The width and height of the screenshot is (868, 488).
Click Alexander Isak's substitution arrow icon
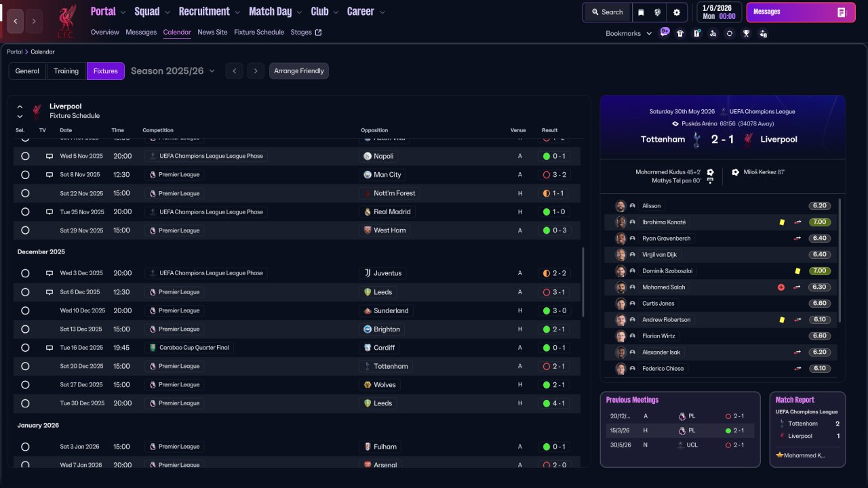[x=797, y=352]
